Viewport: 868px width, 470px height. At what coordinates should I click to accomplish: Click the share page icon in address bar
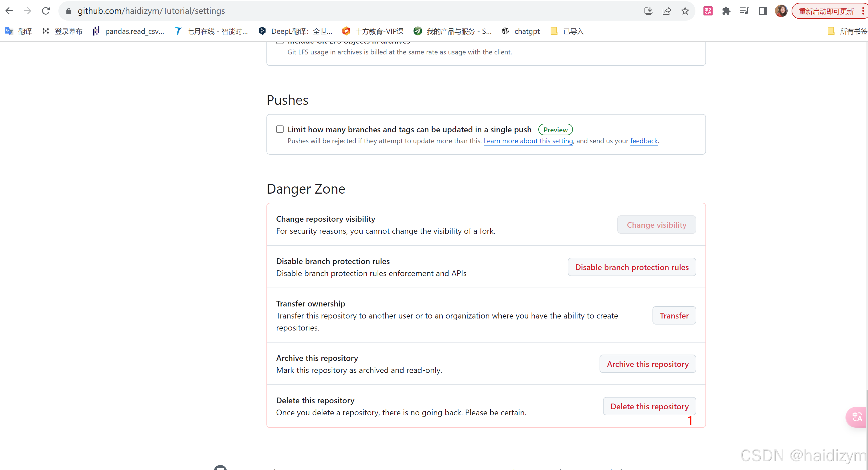(667, 11)
